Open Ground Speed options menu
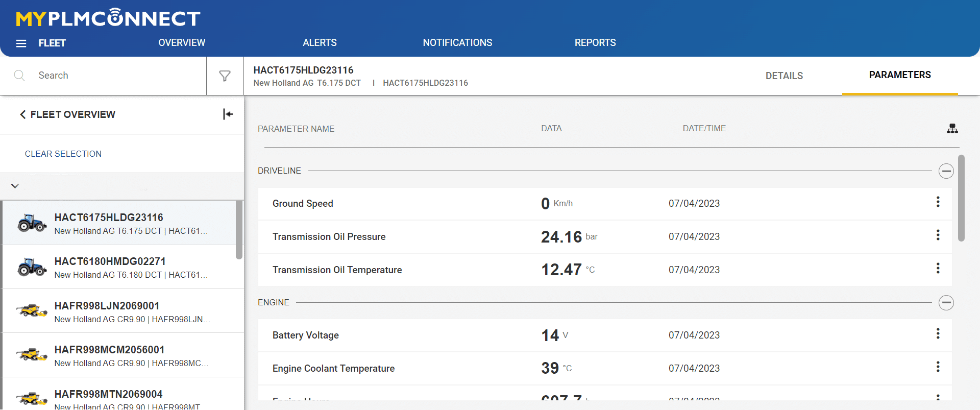 pyautogui.click(x=938, y=202)
